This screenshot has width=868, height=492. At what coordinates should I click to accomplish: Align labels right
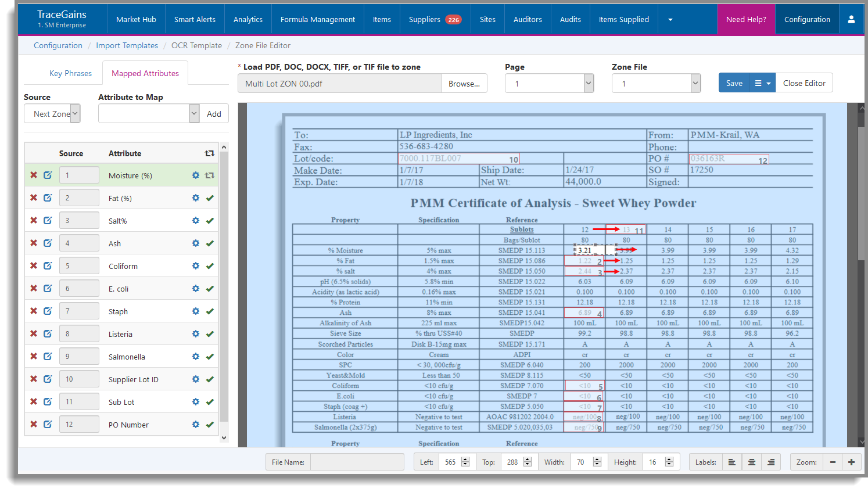click(771, 462)
